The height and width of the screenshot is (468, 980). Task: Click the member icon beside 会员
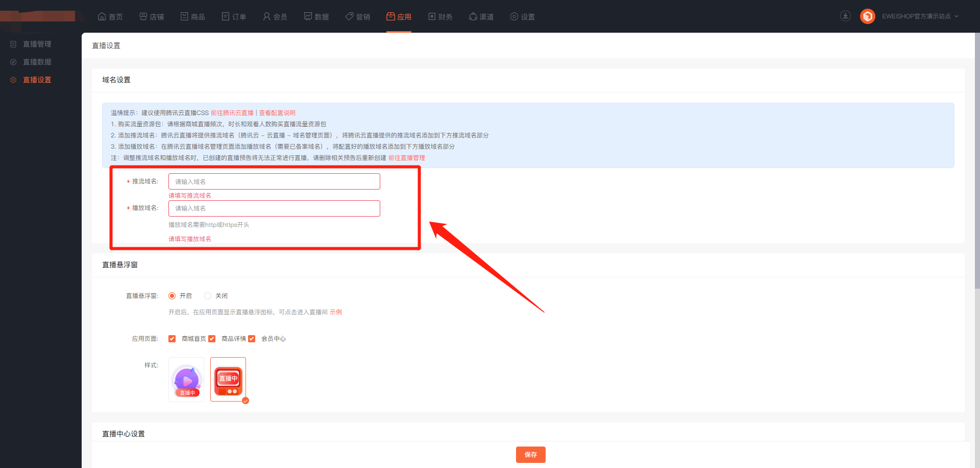(266, 16)
